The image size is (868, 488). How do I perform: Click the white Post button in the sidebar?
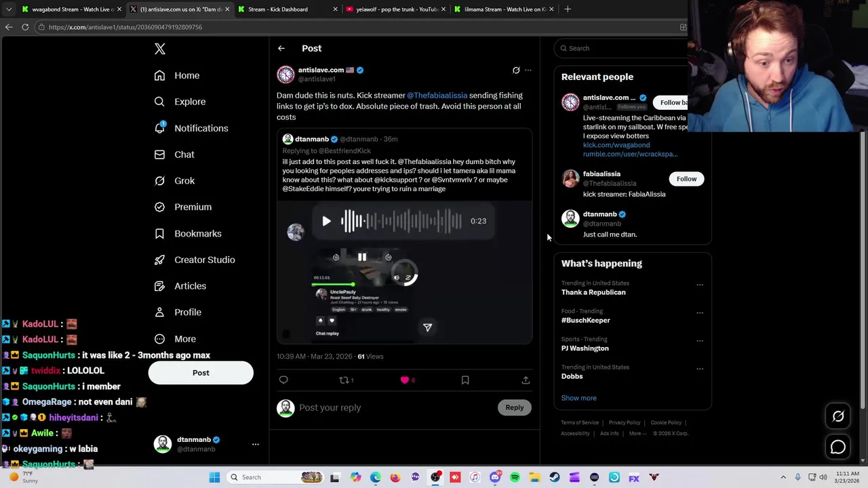click(x=201, y=373)
